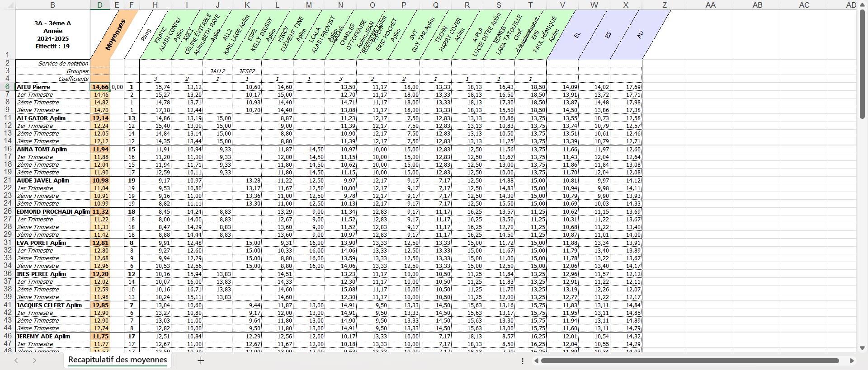Viewport: 868px width, 370px height.
Task: Select the 3ESP2 group cell
Action: tap(247, 71)
